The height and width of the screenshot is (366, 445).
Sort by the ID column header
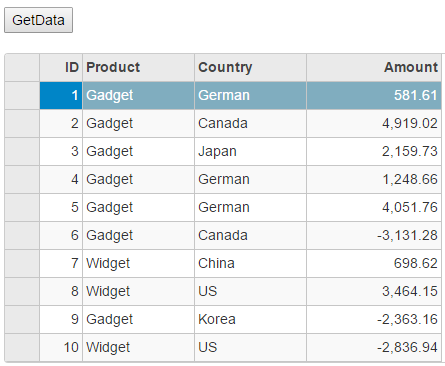61,67
